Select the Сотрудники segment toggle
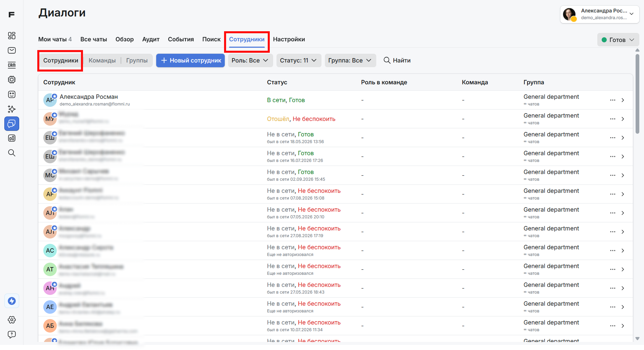Viewport: 644px width, 350px height. [61, 60]
